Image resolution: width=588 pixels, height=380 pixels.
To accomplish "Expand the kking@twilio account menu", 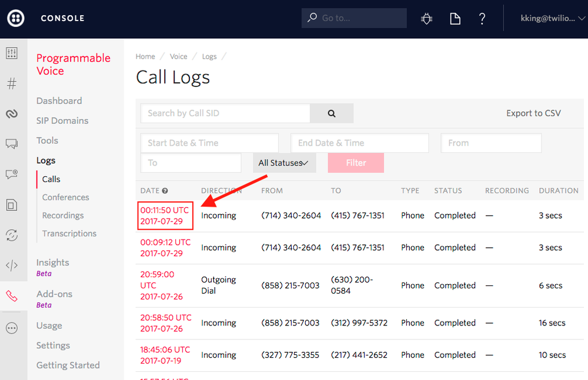I will click(549, 18).
